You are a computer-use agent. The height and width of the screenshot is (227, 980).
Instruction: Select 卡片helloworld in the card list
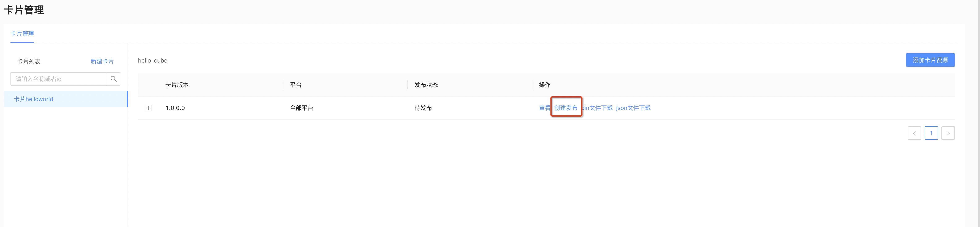click(x=65, y=99)
